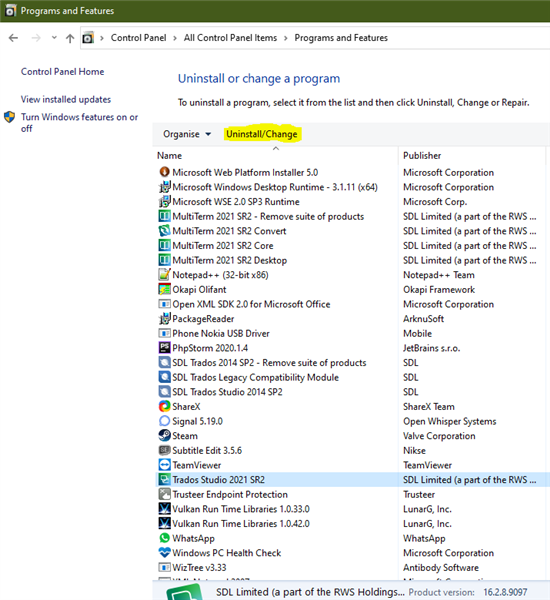Go back using the back arrow
Screen dimensions: 550x600
click(13, 38)
